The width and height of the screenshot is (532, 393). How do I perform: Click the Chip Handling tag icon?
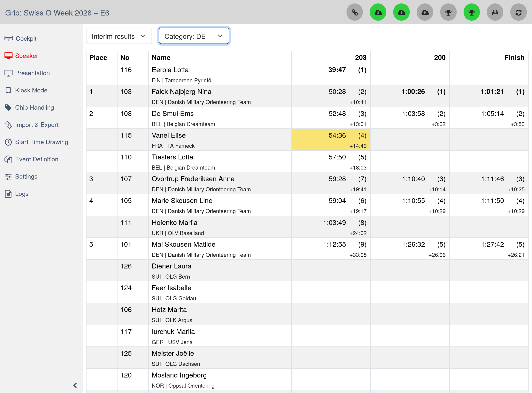click(x=8, y=108)
